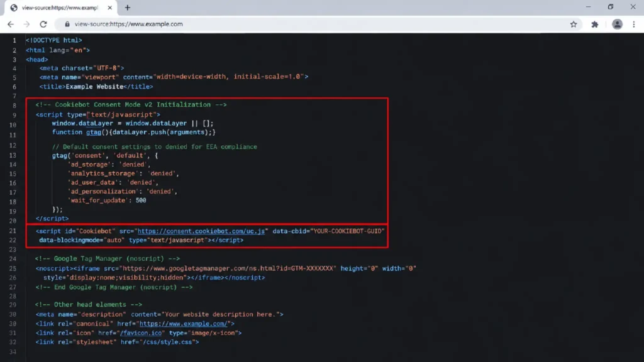Click the 'analytics_storage' consent key
This screenshot has height=362, width=644.
click(x=103, y=173)
